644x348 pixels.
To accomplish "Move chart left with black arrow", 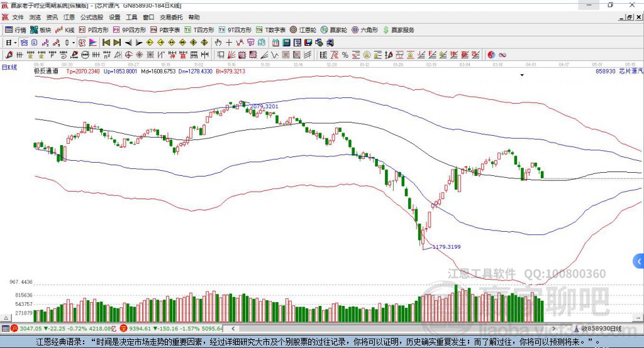I will tap(128, 43).
